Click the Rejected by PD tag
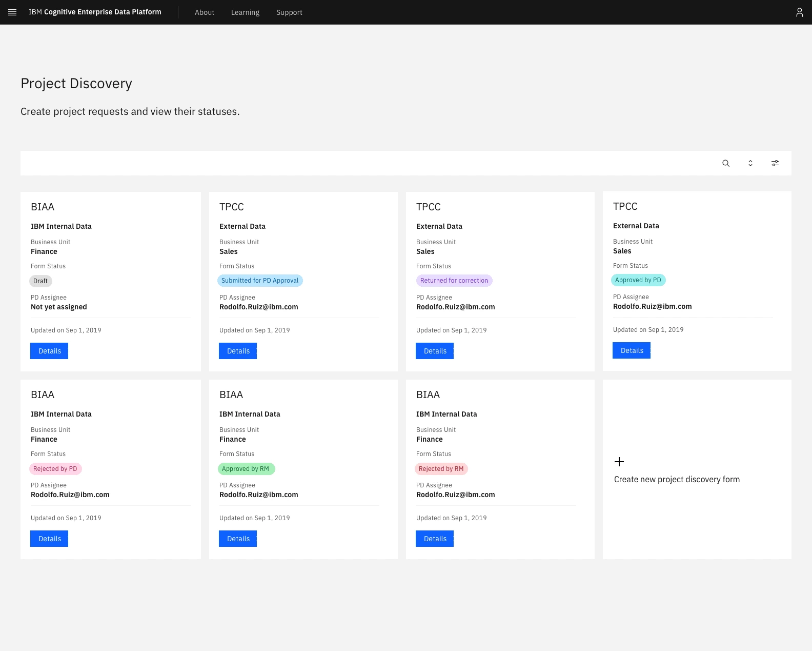 (x=55, y=469)
